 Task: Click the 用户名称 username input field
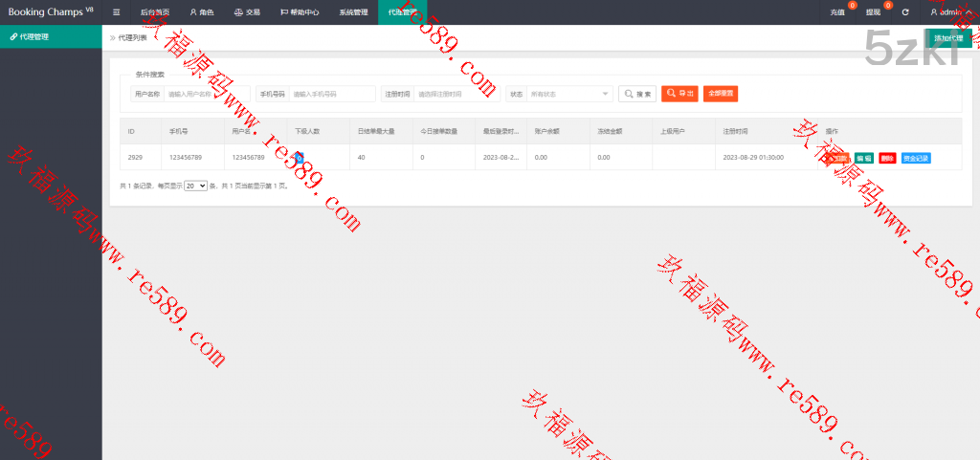pos(206,94)
